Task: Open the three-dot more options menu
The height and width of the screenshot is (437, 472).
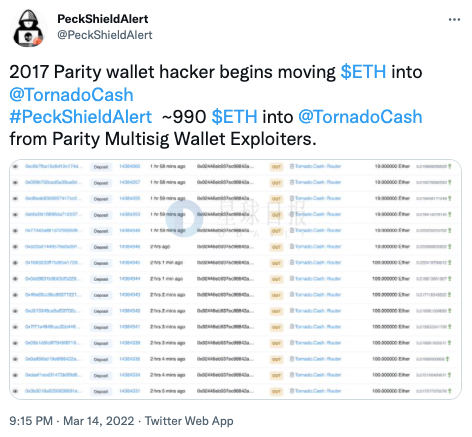Action: pos(454,20)
